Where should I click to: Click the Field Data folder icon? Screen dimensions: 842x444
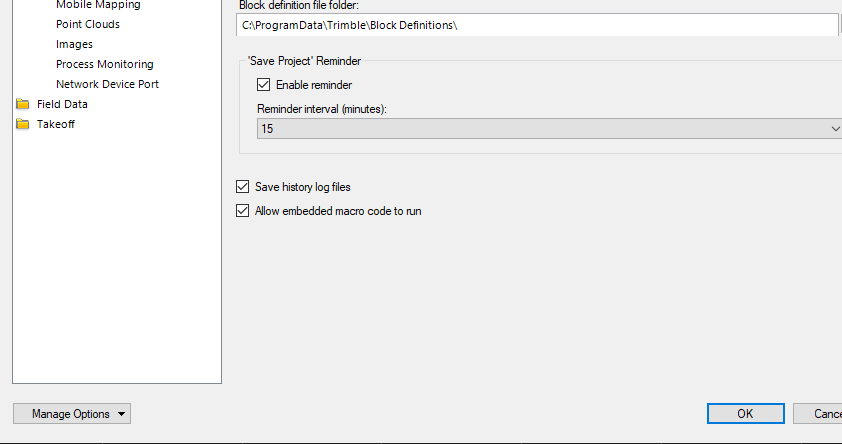coord(22,104)
